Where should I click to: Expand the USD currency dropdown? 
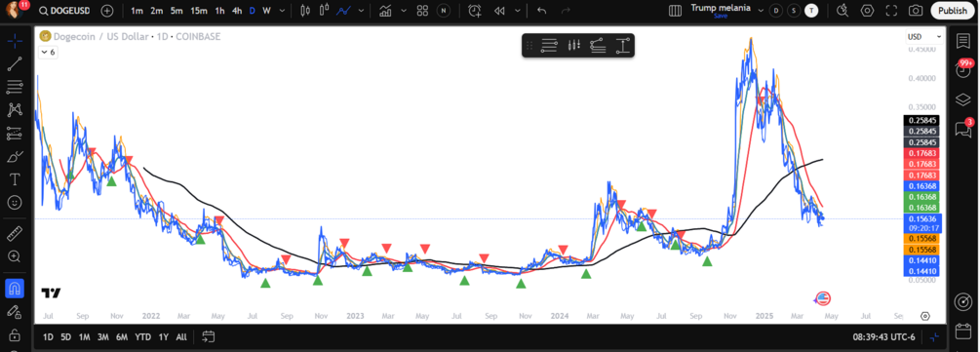(924, 37)
